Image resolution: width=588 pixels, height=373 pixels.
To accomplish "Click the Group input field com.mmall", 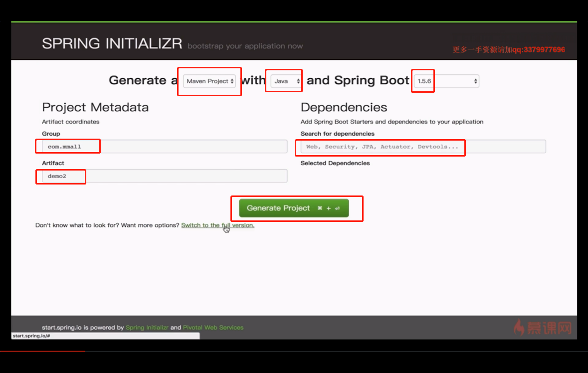I will [165, 147].
